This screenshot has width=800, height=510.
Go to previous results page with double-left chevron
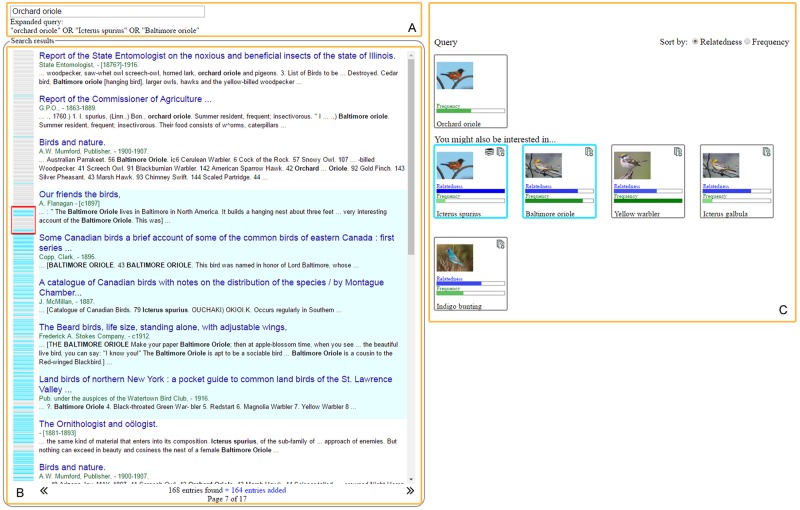[44, 491]
